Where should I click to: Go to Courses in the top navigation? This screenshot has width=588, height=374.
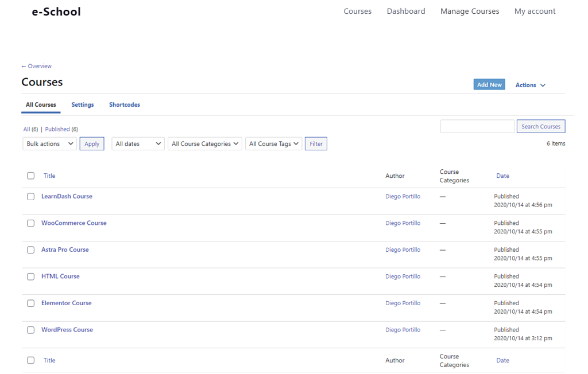[x=357, y=11]
